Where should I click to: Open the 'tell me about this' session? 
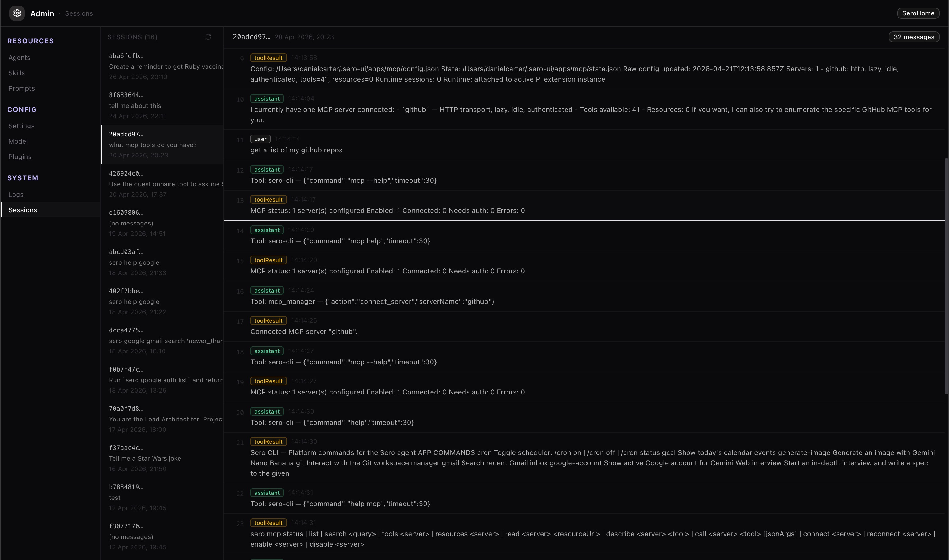(162, 105)
